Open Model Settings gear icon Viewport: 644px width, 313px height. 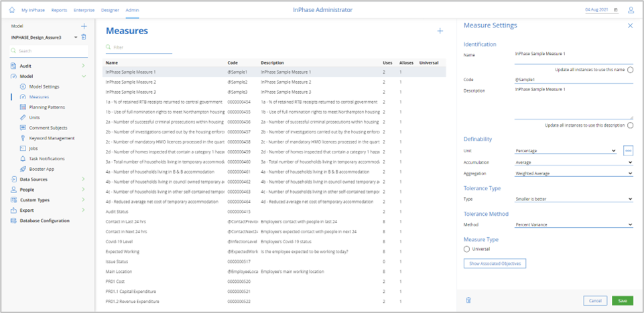pyautogui.click(x=23, y=86)
